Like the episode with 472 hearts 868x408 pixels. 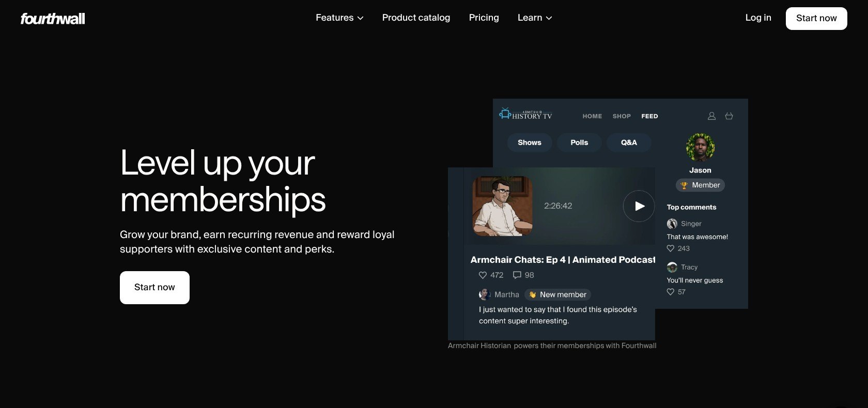(x=483, y=275)
